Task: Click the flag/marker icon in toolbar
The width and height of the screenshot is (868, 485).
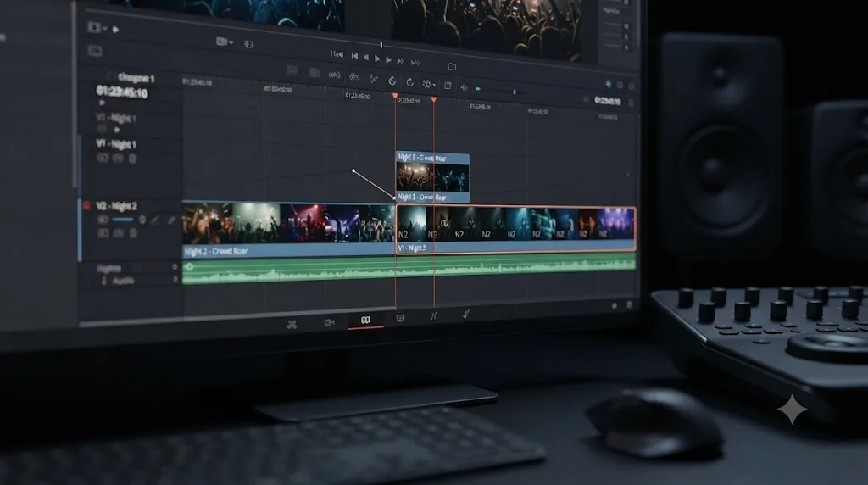Action: (448, 86)
